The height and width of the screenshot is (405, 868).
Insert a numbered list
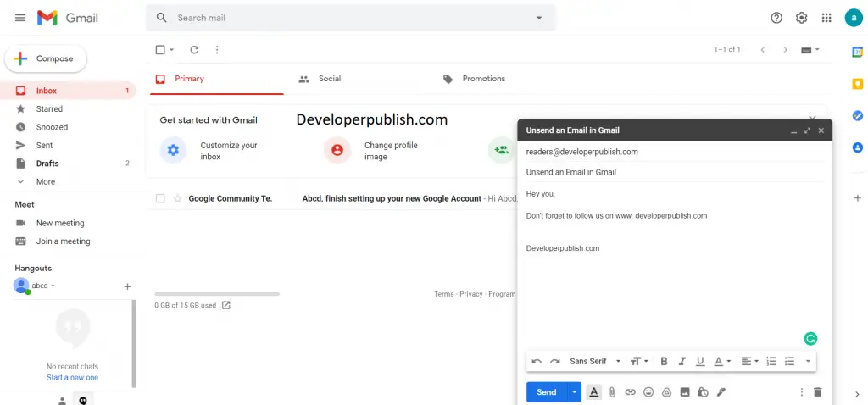pos(771,361)
